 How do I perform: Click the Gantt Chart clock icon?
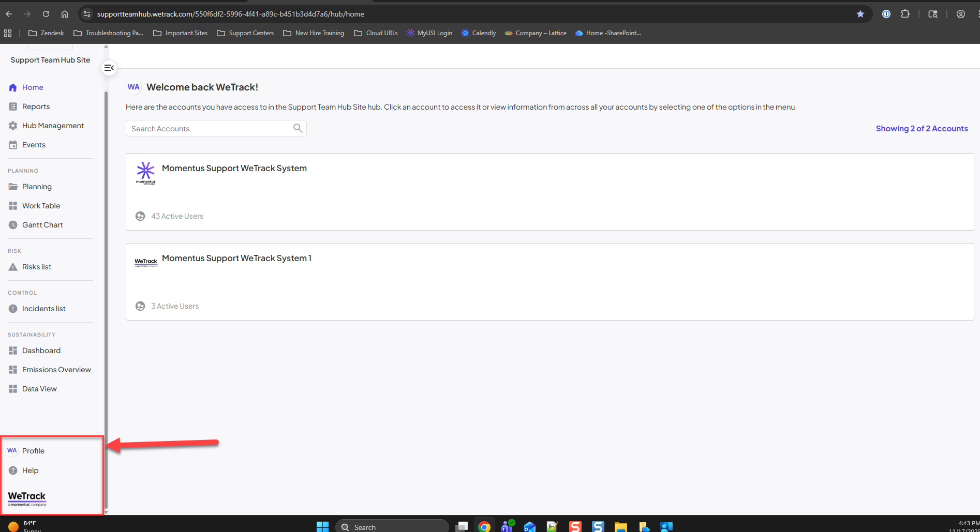point(13,225)
